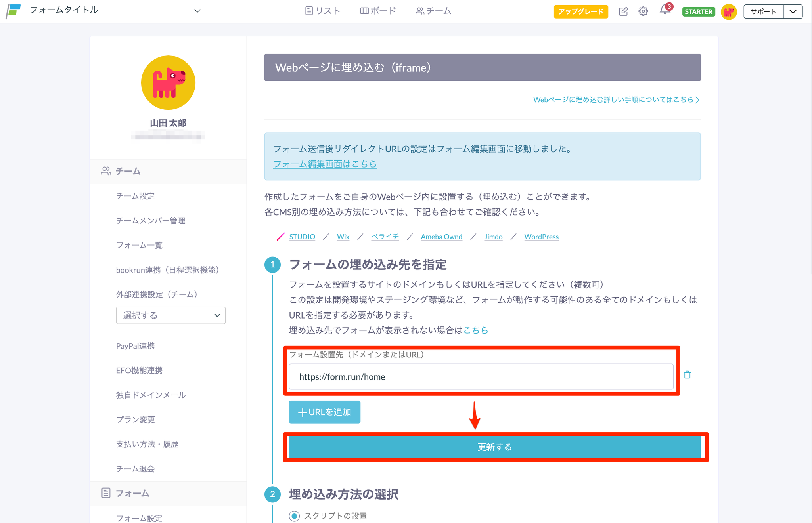Viewport: 812px width, 523px height.
Task: Switch to the ボード tab
Action: [378, 11]
